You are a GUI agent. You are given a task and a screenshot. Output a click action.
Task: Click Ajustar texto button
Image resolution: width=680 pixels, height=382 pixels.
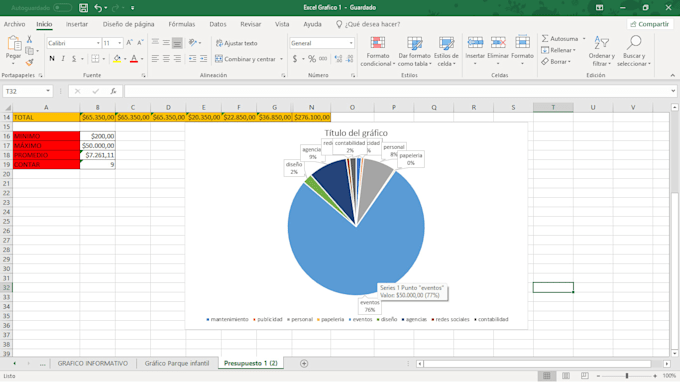coord(237,43)
